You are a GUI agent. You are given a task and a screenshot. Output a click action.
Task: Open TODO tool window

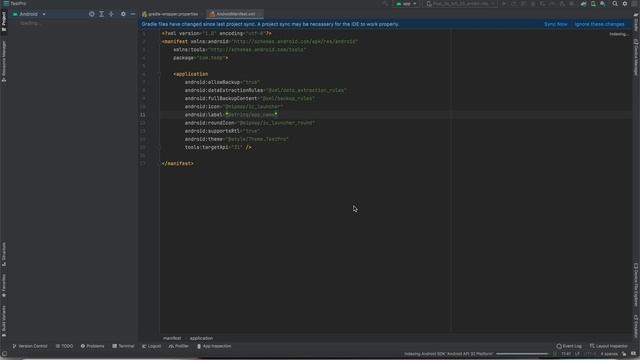coord(64,346)
